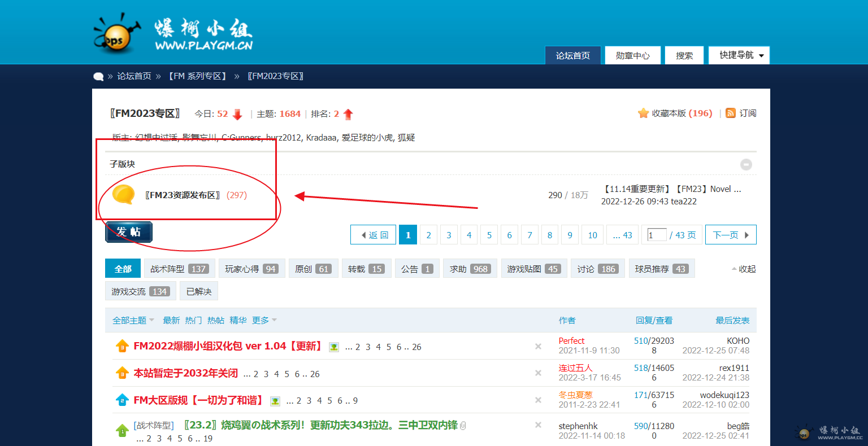
Task: Go to page 2
Action: [428, 235]
